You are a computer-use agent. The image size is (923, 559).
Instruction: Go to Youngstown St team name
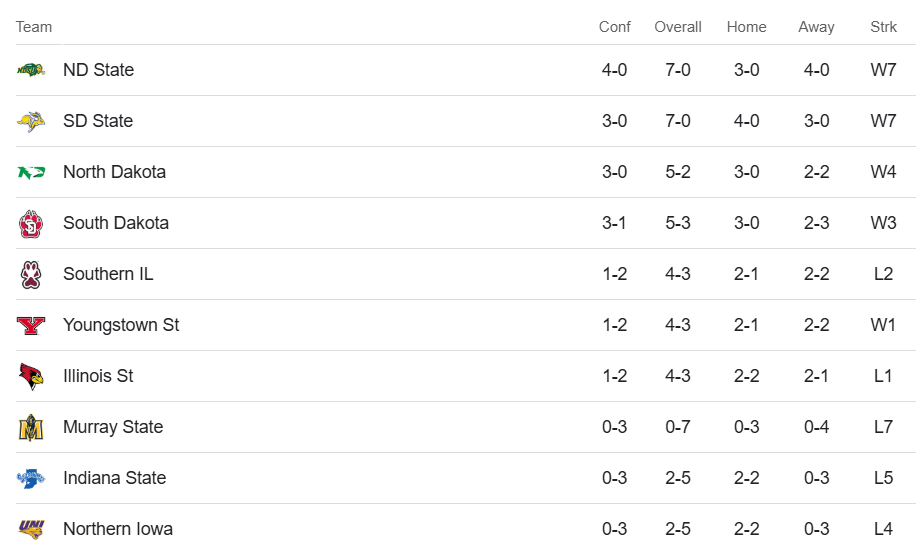[121, 325]
